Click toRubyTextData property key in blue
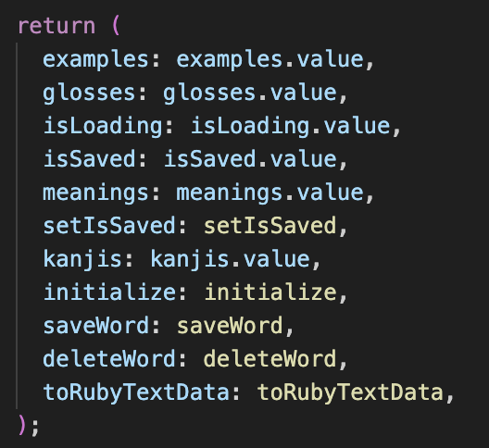The height and width of the screenshot is (448, 489). (x=136, y=393)
